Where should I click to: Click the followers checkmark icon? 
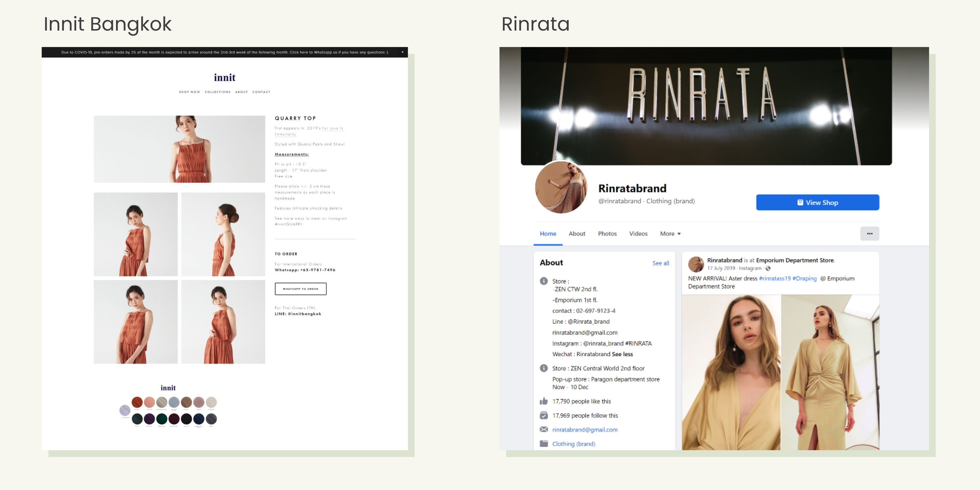(544, 415)
